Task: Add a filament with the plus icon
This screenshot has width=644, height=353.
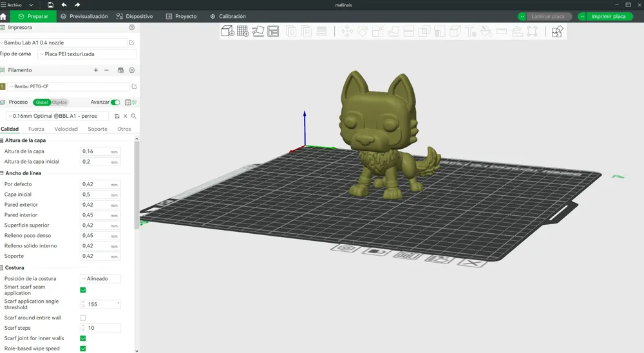Action: [96, 70]
